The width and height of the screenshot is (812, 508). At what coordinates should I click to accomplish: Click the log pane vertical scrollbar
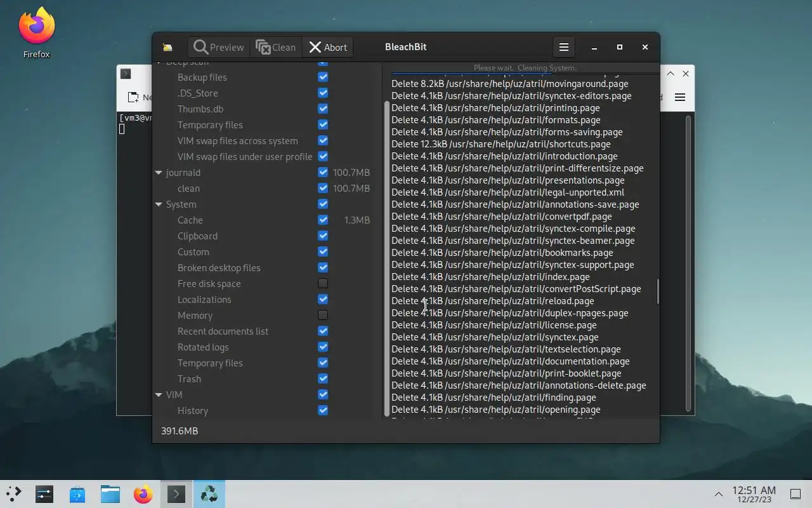pyautogui.click(x=657, y=292)
